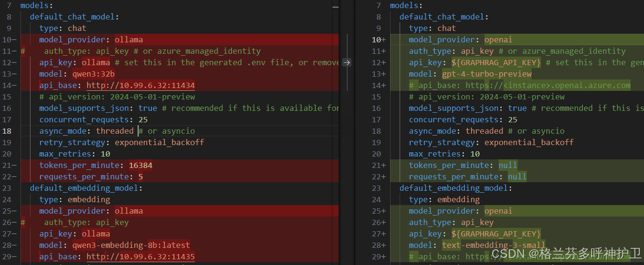This screenshot has width=644, height=265.
Task: Click 'default_chat_model:' in the original pane
Action: (75, 17)
